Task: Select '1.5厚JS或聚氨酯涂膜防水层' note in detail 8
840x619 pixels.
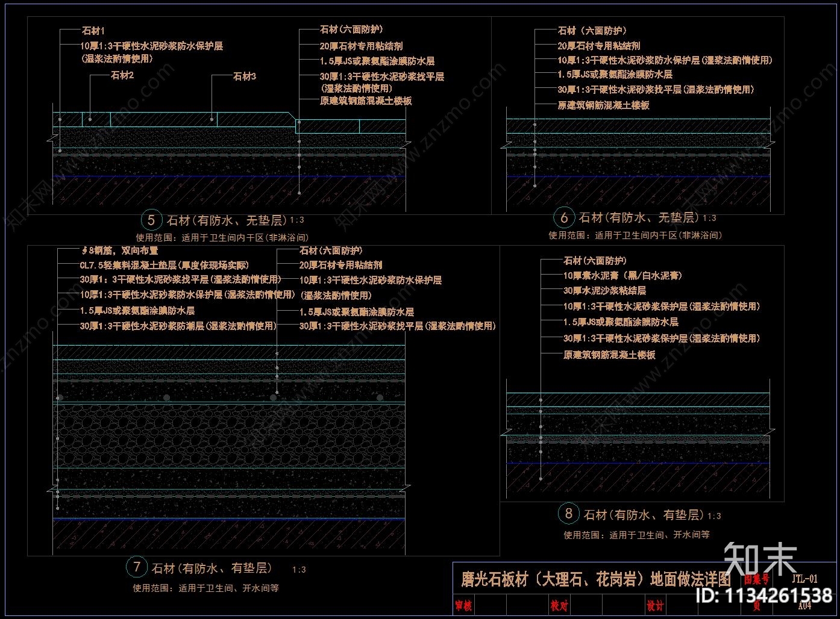Action: [x=621, y=322]
